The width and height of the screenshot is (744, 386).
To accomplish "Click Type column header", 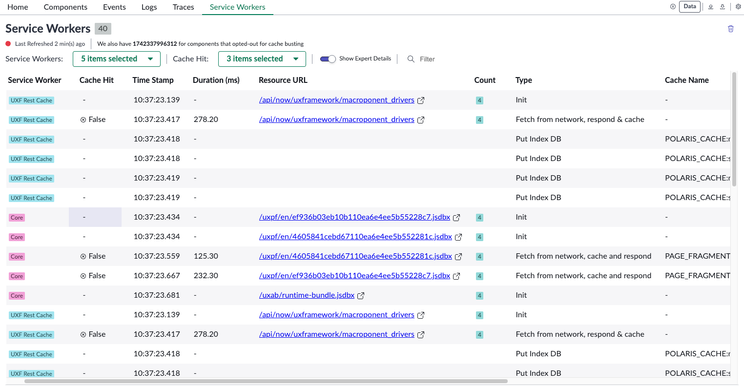I will (523, 80).
